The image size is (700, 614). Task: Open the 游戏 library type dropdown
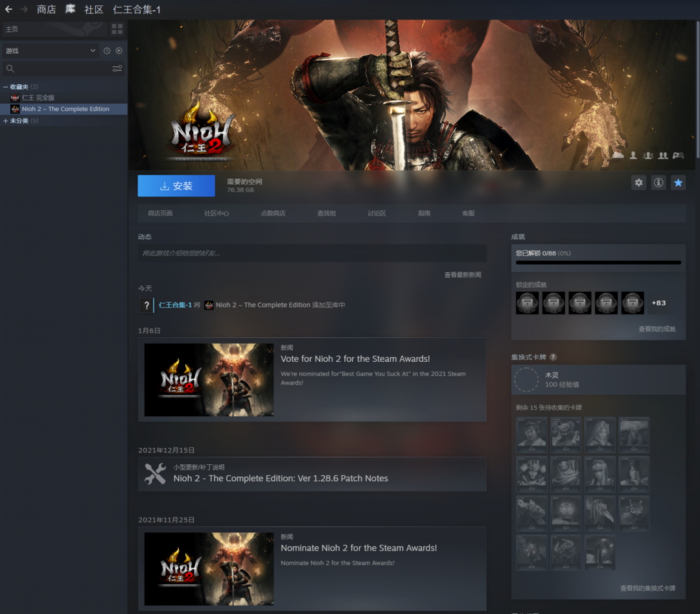click(50, 51)
